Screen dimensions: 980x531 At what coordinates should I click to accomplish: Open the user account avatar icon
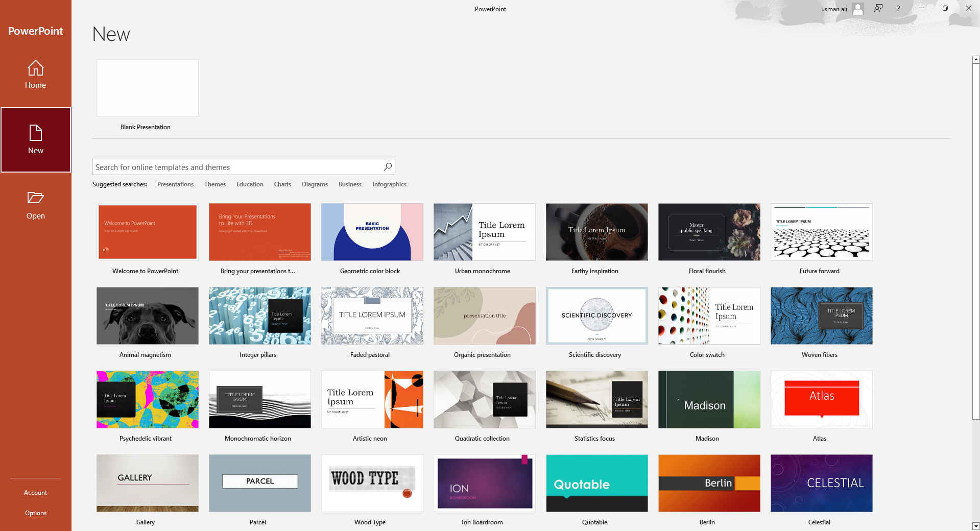pos(858,9)
